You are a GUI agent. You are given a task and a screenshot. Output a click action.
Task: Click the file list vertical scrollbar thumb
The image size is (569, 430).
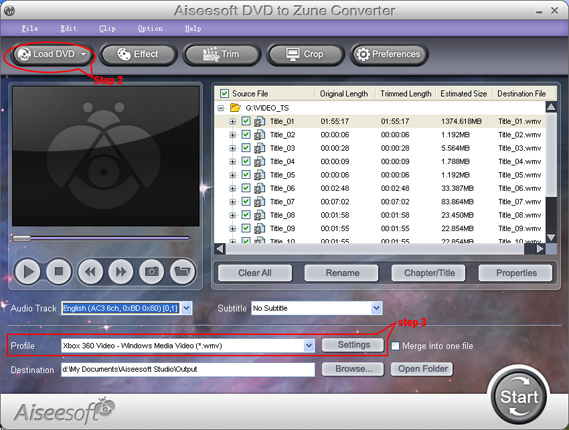point(551,155)
